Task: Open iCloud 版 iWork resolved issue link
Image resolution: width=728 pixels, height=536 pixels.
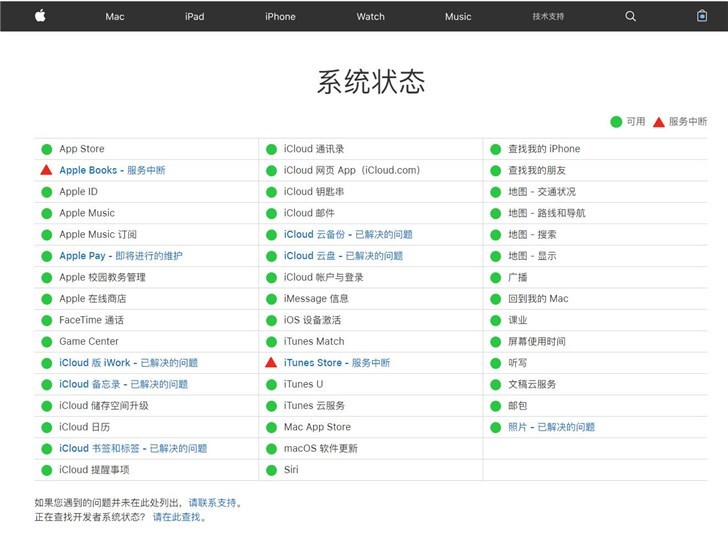Action: pos(129,363)
